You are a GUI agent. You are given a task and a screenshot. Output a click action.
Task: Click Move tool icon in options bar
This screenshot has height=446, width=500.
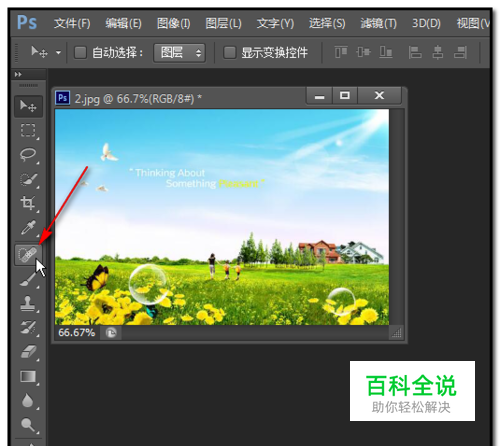click(39, 52)
